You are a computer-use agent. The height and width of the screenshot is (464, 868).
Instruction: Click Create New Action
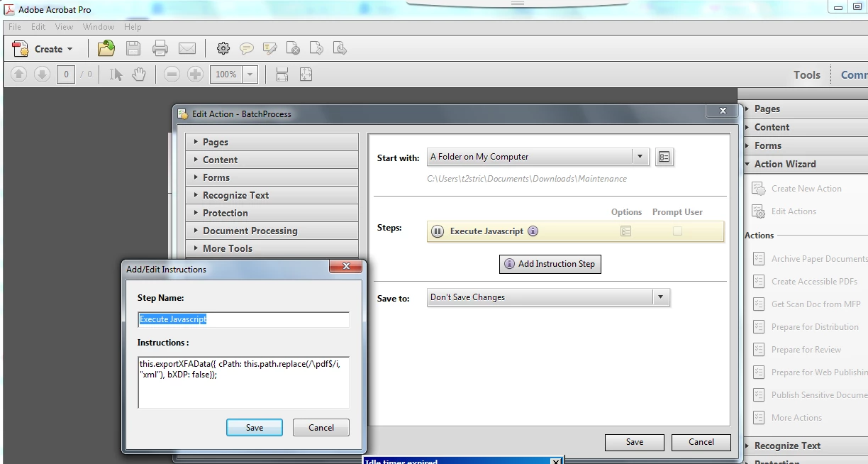point(798,189)
